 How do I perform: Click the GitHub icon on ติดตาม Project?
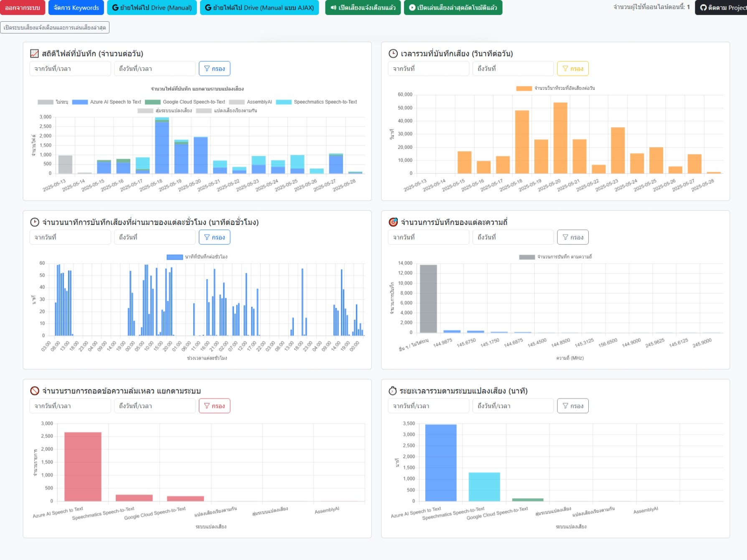tap(704, 8)
